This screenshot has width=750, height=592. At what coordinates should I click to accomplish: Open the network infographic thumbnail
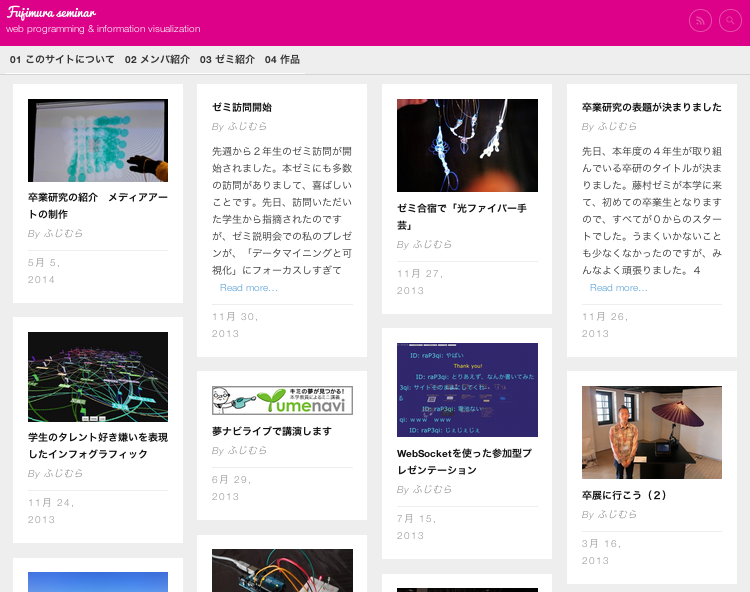click(x=98, y=377)
